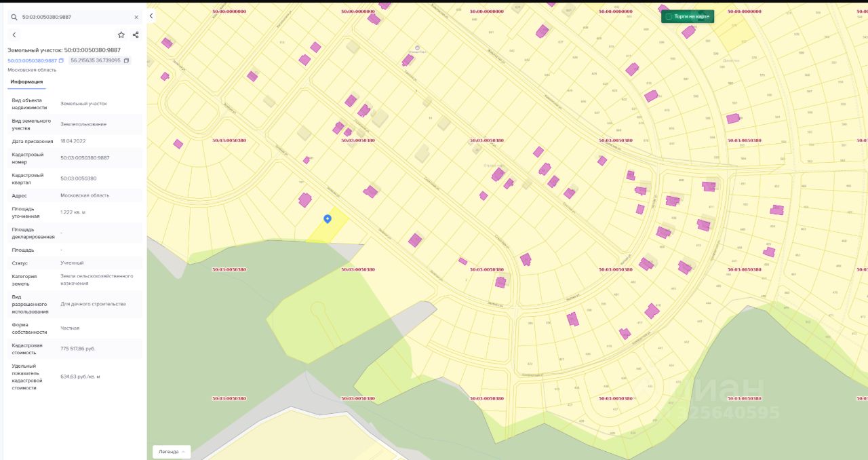Click the Земельный участок title heading
The image size is (868, 460).
pyautogui.click(x=64, y=50)
